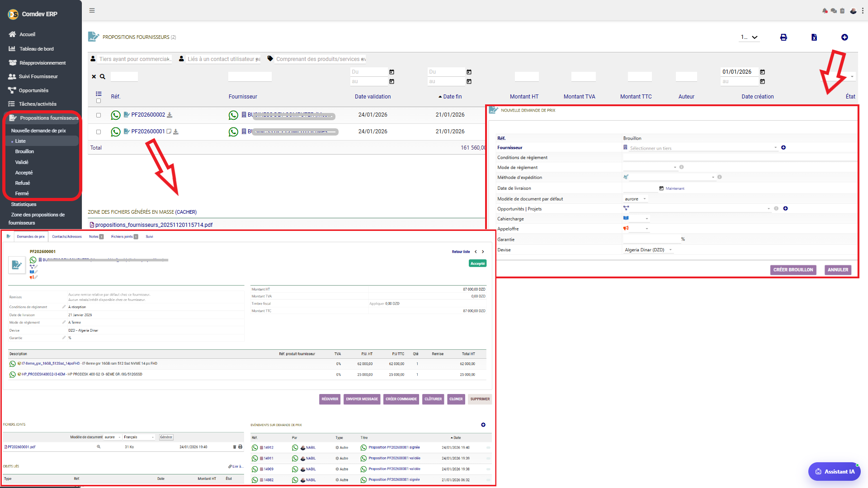Click ANNULER button in form
This screenshot has width=868, height=488.
[x=838, y=270]
